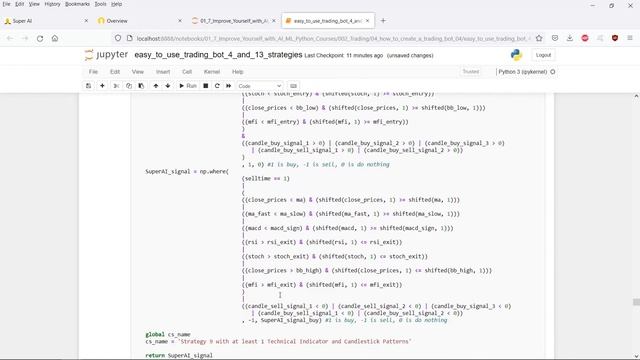
Task: Open the Kernel menu
Action: pos(212,72)
